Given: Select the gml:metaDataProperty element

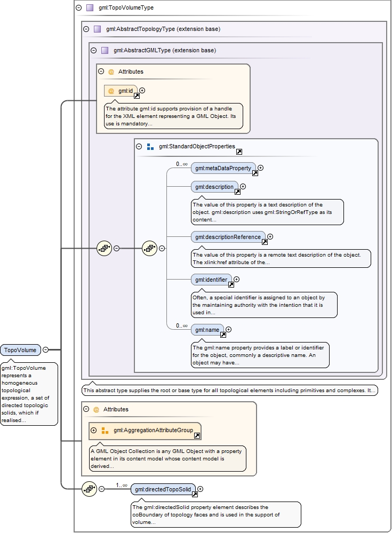Looking at the screenshot, I should 223,168.
